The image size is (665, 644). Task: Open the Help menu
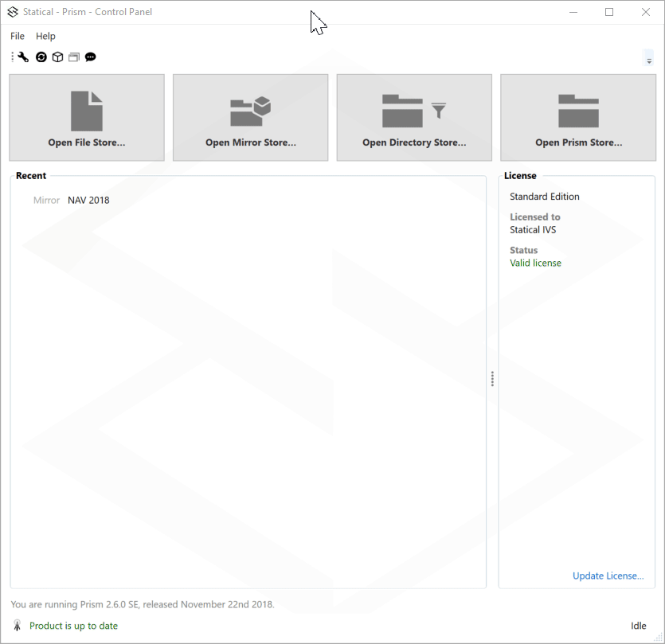pos(45,36)
